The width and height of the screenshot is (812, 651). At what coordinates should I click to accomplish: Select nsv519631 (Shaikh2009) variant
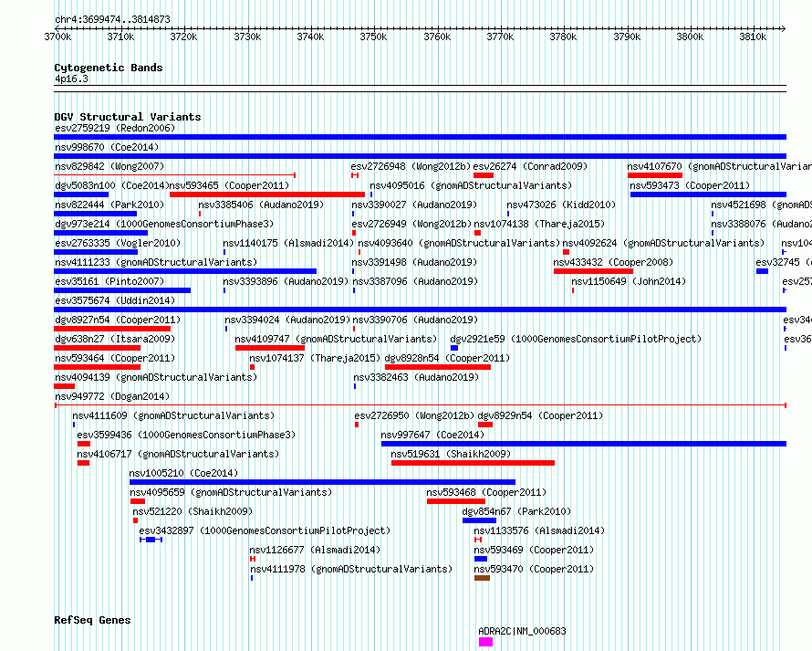451,454
